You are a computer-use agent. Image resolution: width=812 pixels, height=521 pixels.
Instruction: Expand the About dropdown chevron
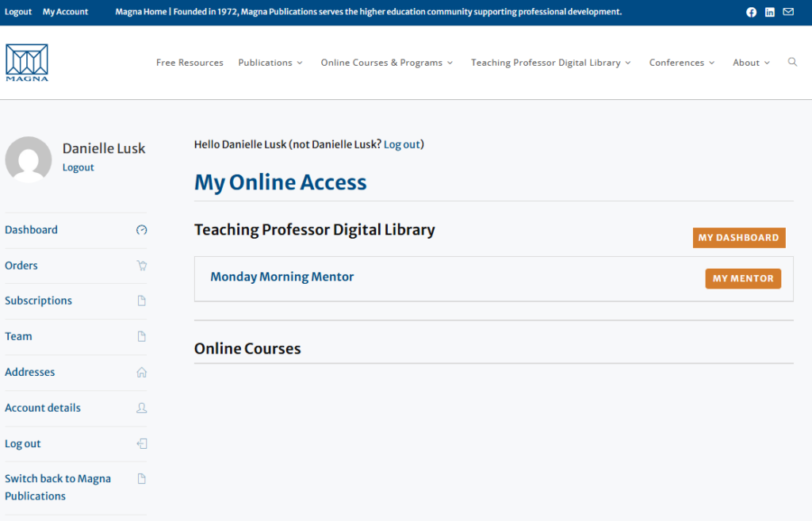[x=767, y=63]
